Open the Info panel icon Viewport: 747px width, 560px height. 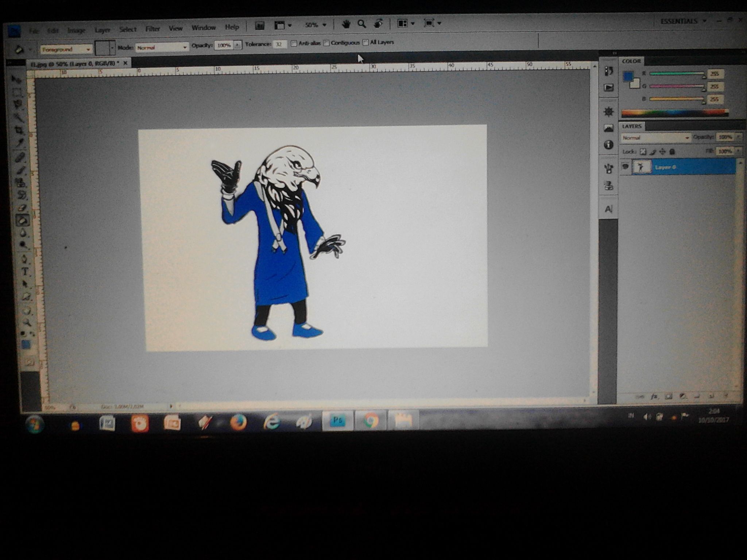click(x=608, y=145)
